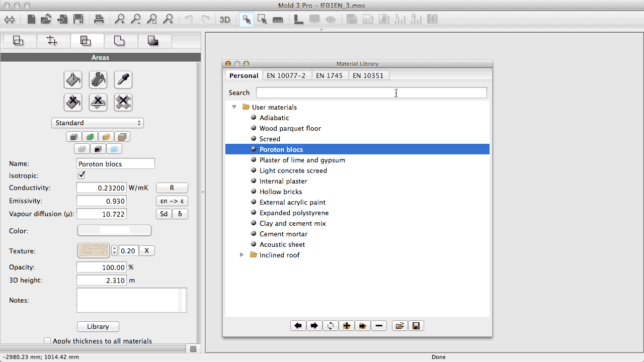Toggle the green-faced cube material type button
644x362 pixels.
click(90, 137)
